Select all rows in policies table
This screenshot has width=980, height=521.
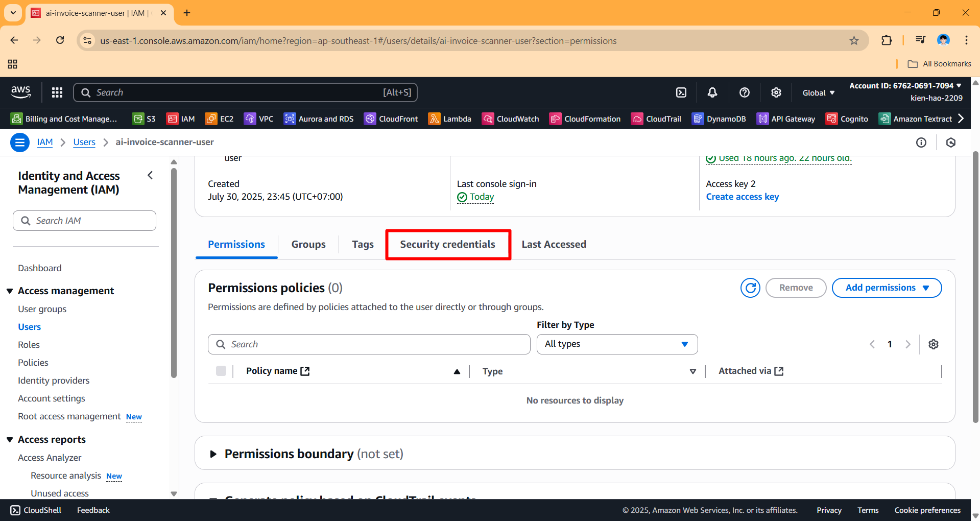tap(221, 371)
